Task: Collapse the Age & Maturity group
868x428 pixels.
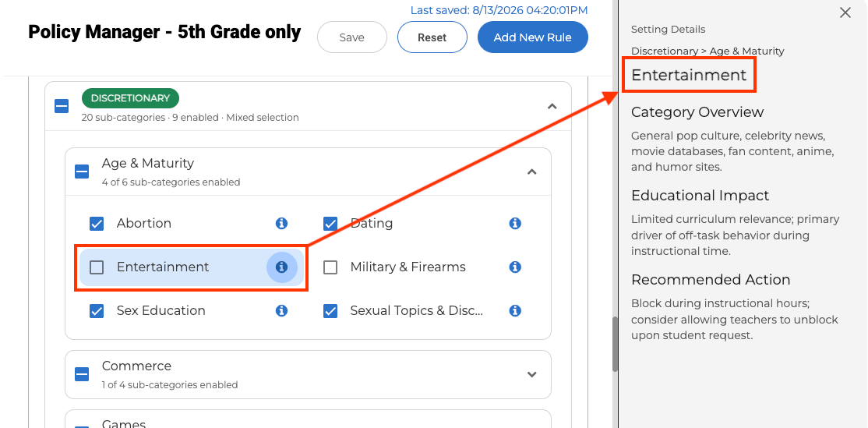Action: pos(532,172)
